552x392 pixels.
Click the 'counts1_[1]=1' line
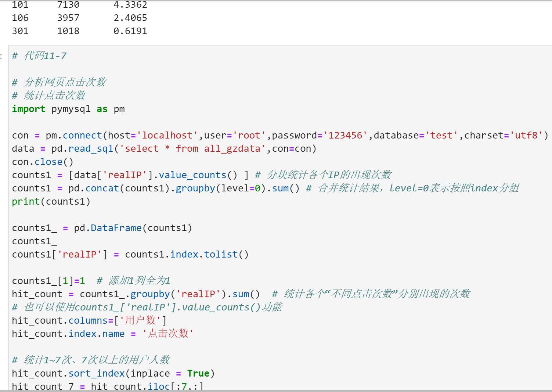coord(48,281)
